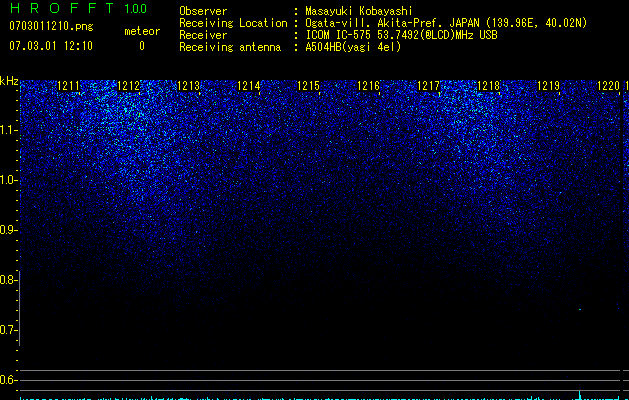Click the 1217 time marker

pos(428,86)
